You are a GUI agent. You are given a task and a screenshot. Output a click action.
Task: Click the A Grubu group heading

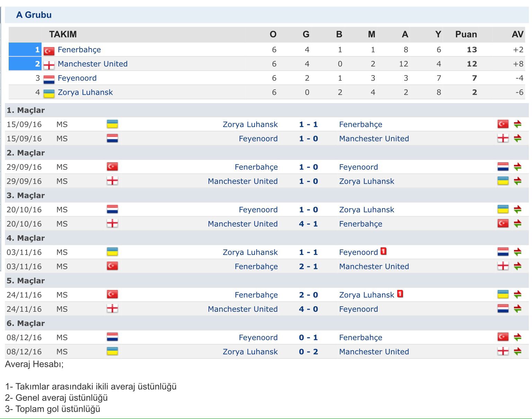point(34,15)
